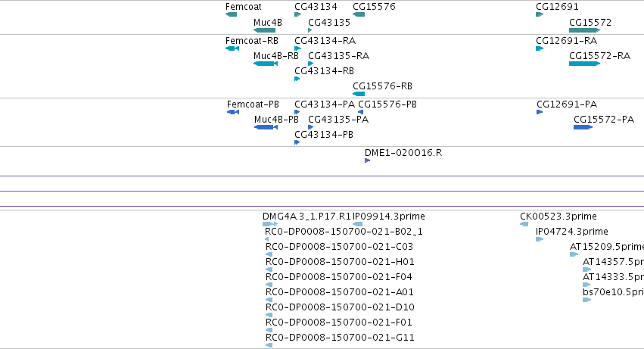Click the CG12691 gene label
The image size is (644, 349).
click(557, 7)
